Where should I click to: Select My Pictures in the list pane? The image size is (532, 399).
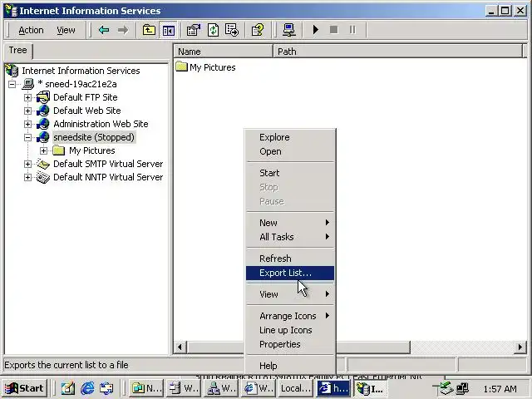click(206, 67)
